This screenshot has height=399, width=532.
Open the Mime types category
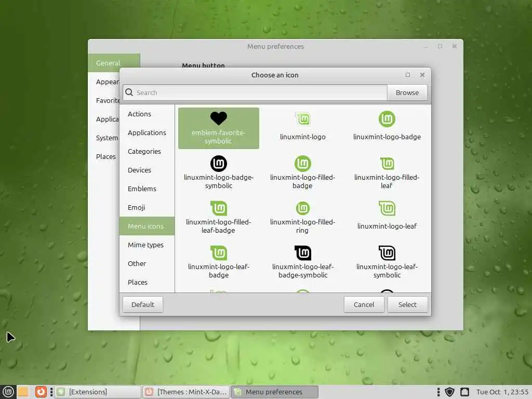(x=147, y=245)
